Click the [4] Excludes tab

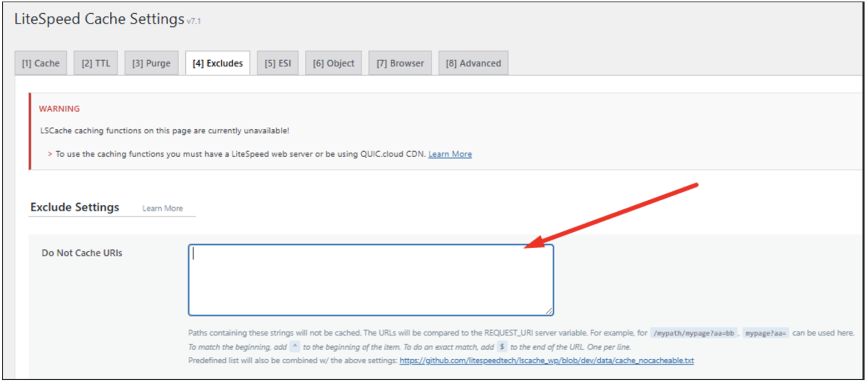pyautogui.click(x=217, y=63)
